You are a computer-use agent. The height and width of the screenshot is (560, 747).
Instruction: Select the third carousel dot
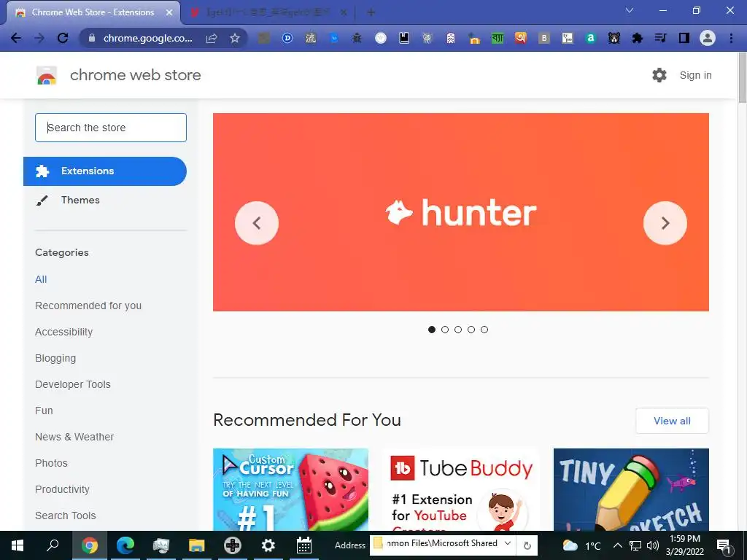click(458, 330)
